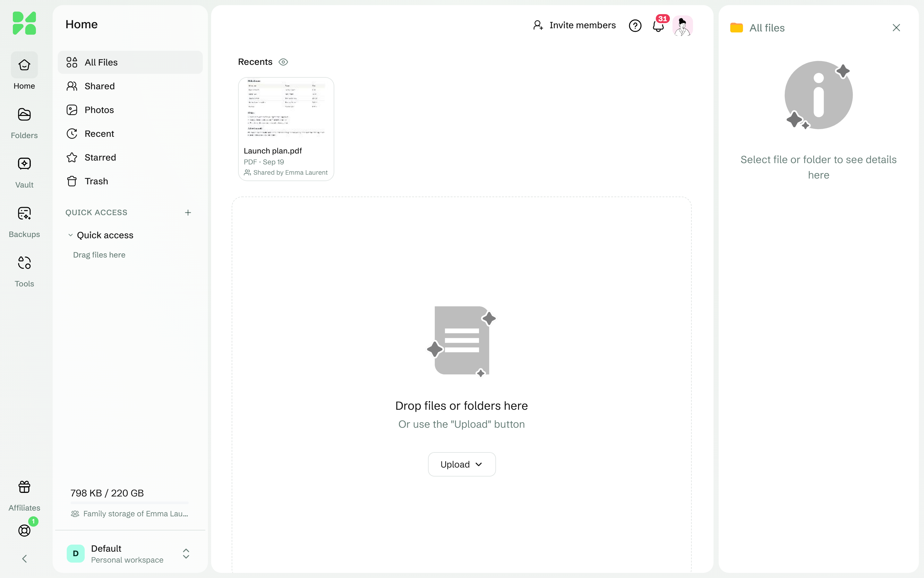Close the All files details panel
Image resolution: width=924 pixels, height=578 pixels.
pyautogui.click(x=896, y=28)
